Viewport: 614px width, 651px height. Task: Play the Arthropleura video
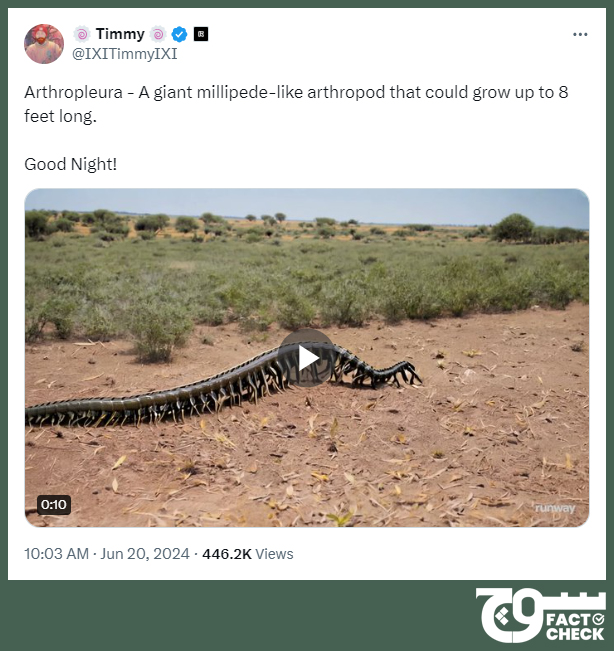click(x=307, y=358)
